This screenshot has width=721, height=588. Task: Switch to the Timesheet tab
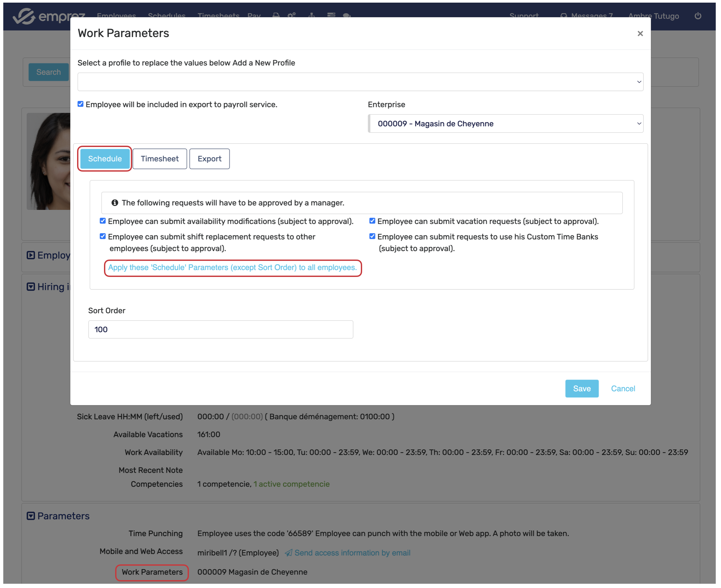[159, 159]
